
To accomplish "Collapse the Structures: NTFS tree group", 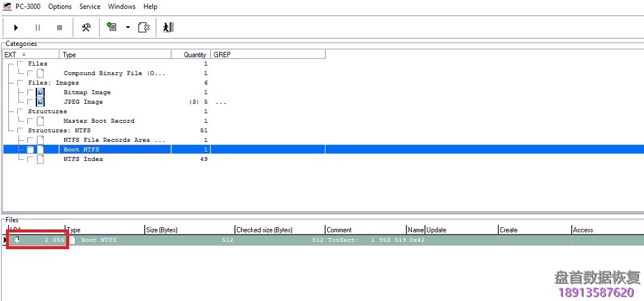I will pos(10,131).
